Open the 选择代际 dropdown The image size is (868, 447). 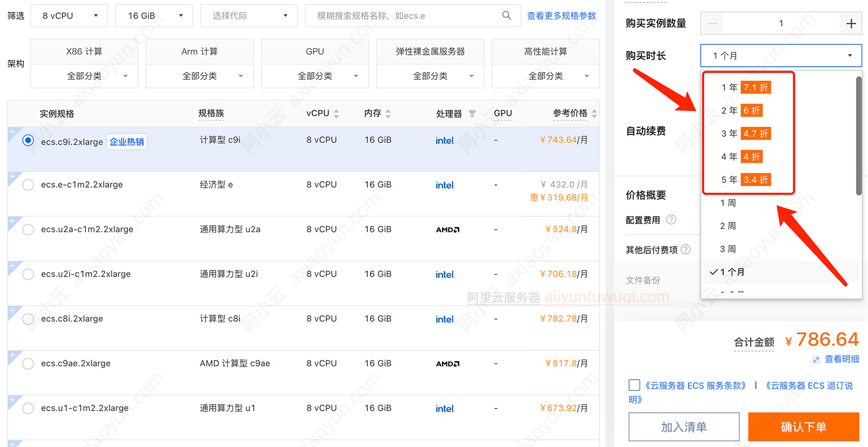coord(249,16)
